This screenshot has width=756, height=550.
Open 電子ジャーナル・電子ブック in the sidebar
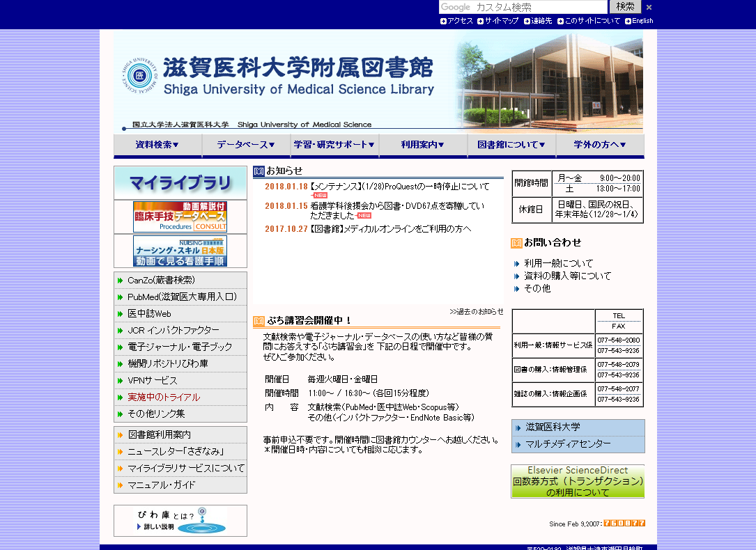click(180, 347)
